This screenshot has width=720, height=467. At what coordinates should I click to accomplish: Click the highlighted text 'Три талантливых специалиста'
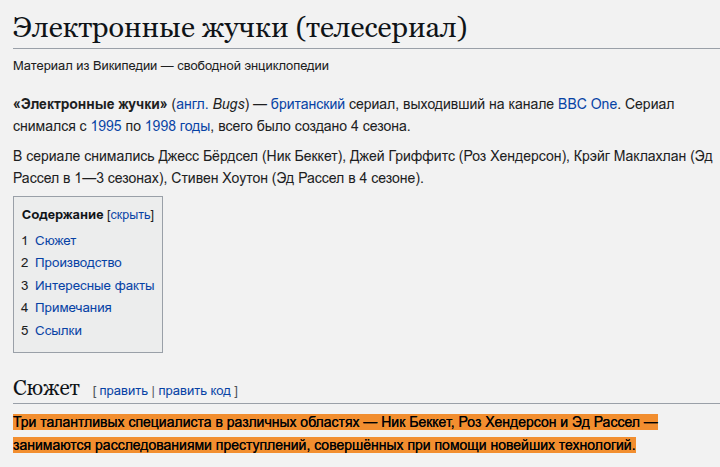click(113, 422)
